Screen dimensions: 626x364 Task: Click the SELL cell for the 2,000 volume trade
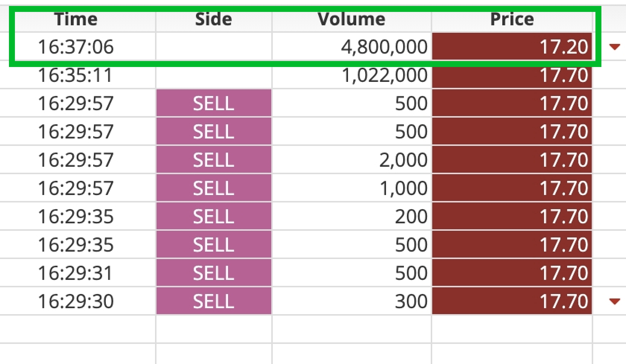(214, 160)
